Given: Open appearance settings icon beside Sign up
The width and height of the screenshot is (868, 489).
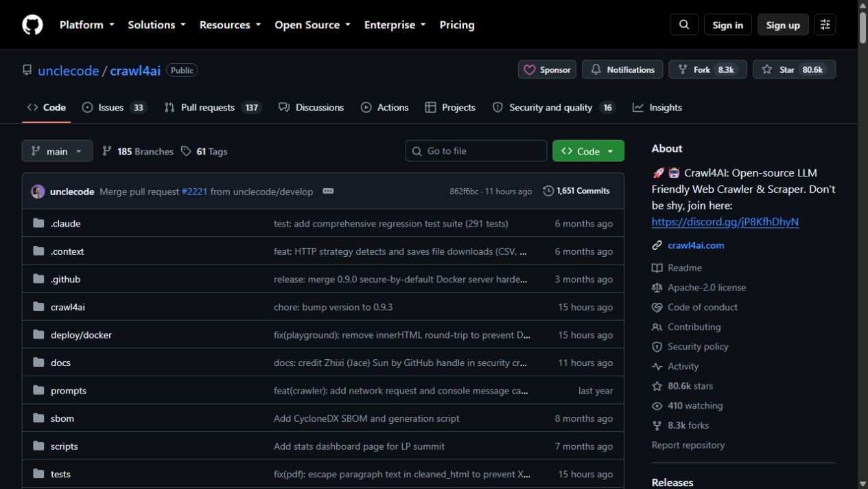Looking at the screenshot, I should [x=825, y=25].
